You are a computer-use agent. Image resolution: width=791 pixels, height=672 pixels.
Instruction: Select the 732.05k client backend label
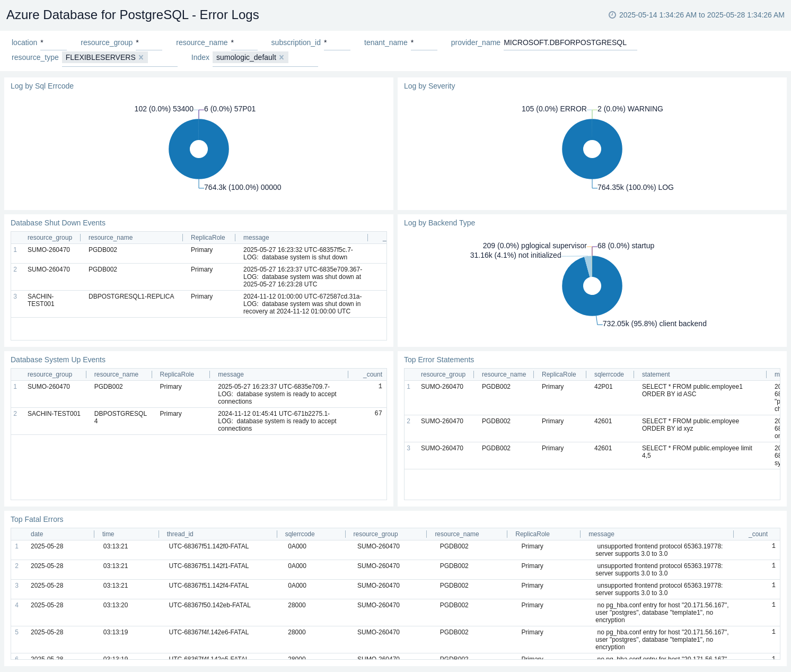coord(654,324)
